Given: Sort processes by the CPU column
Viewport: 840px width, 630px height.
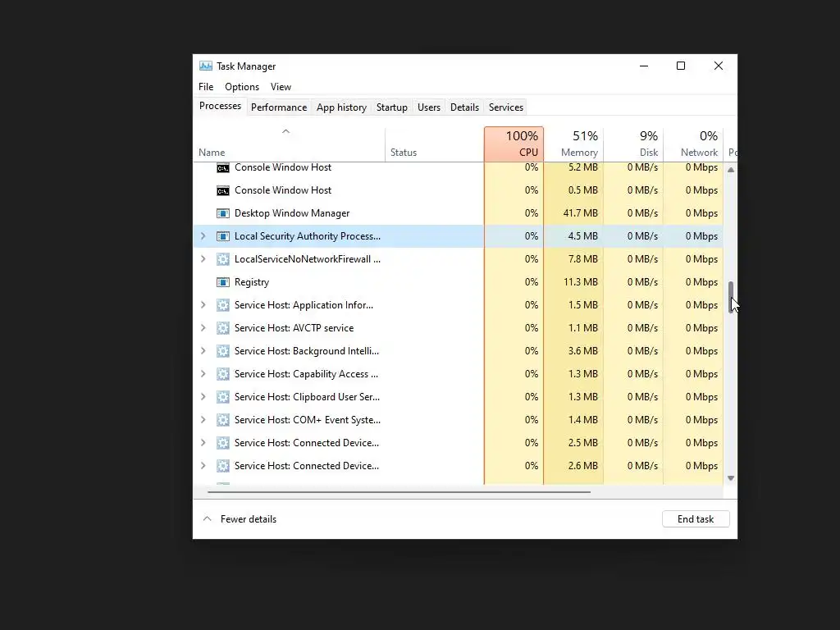Looking at the screenshot, I should pyautogui.click(x=514, y=144).
